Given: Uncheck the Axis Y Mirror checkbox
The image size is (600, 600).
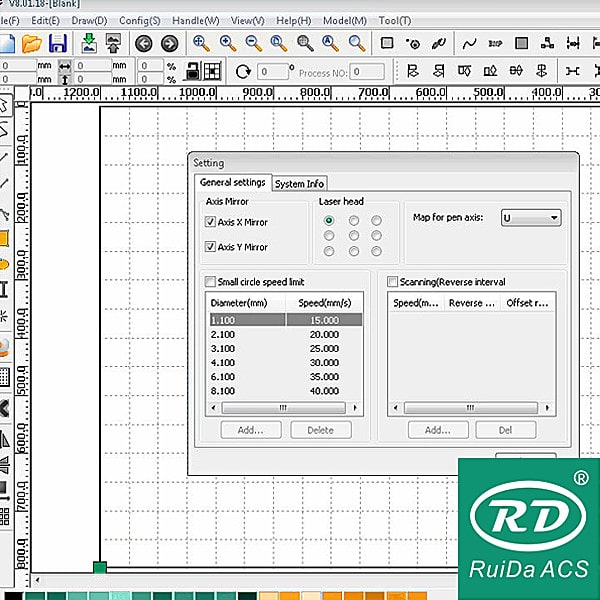Looking at the screenshot, I should point(210,247).
